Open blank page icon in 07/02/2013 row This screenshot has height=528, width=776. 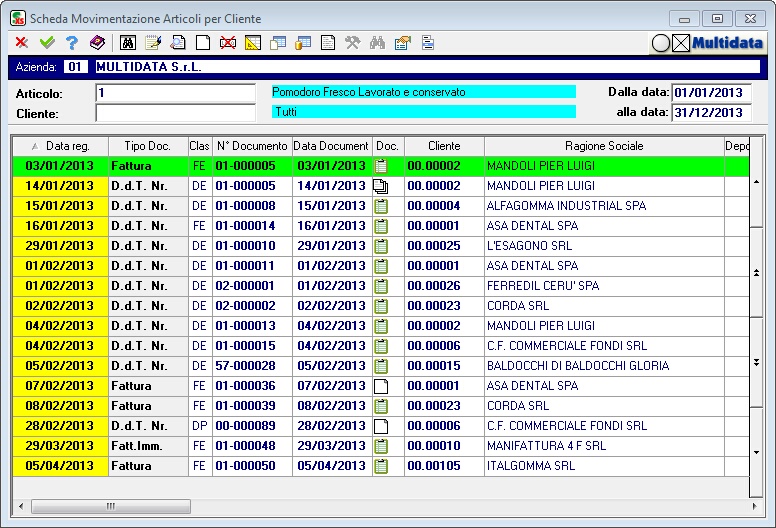pyautogui.click(x=381, y=386)
